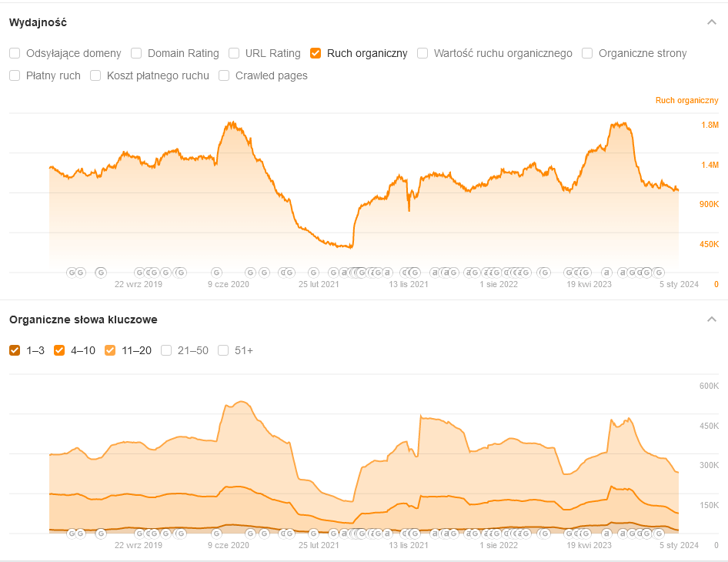Screen dimensions: 728x562
Task: Collapse the Organiczne słowa kluczowe section
Action: pyautogui.click(x=712, y=319)
